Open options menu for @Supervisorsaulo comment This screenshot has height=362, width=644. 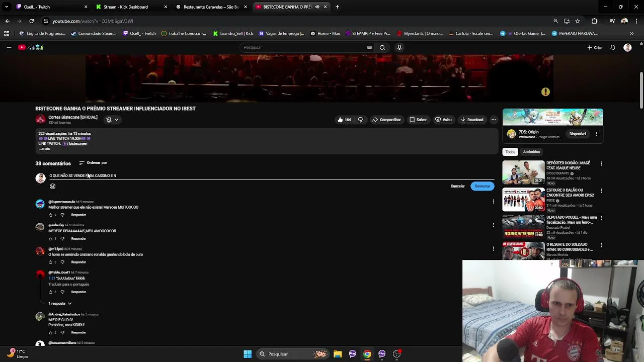[x=493, y=202]
